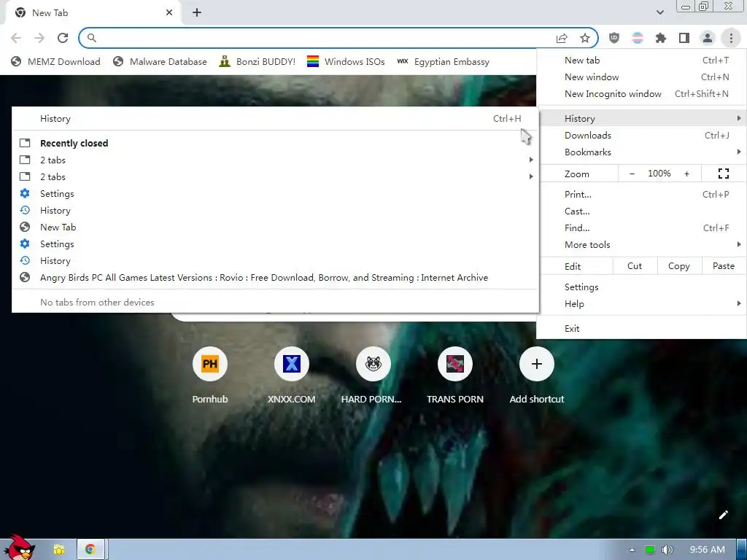The image size is (747, 560).
Task: Click the PH shortcut tile
Action: coord(210,365)
